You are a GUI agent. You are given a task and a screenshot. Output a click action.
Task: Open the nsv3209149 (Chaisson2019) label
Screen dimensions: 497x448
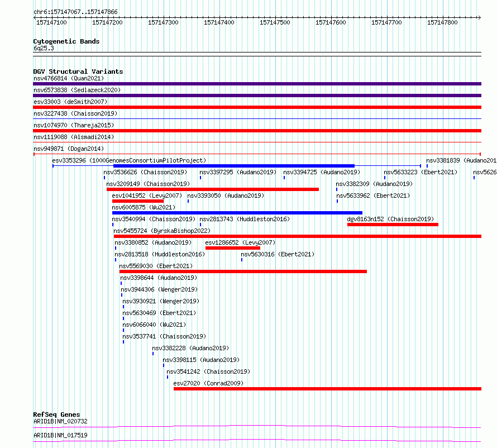click(148, 184)
